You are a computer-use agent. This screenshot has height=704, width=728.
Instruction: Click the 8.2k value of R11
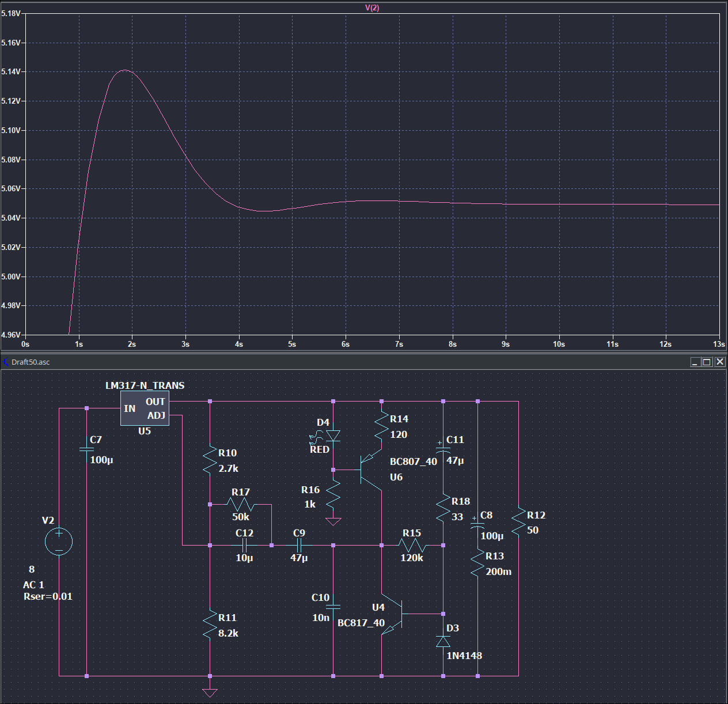228,633
